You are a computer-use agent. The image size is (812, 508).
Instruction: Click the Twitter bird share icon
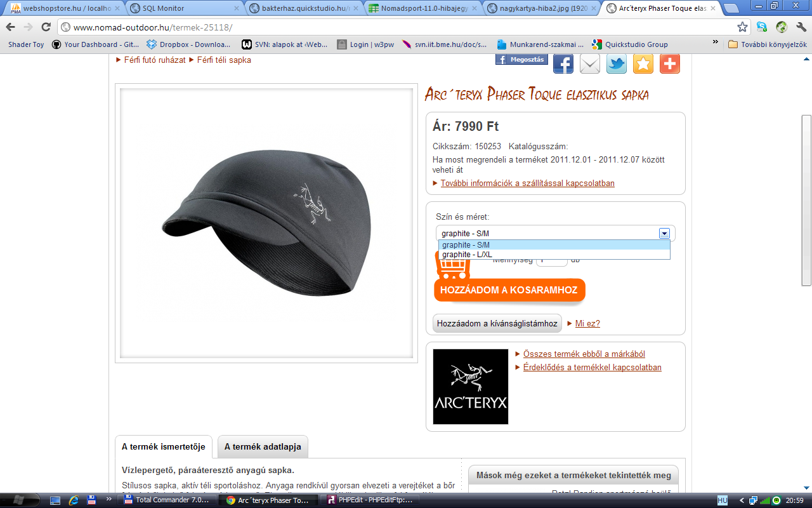click(x=616, y=64)
